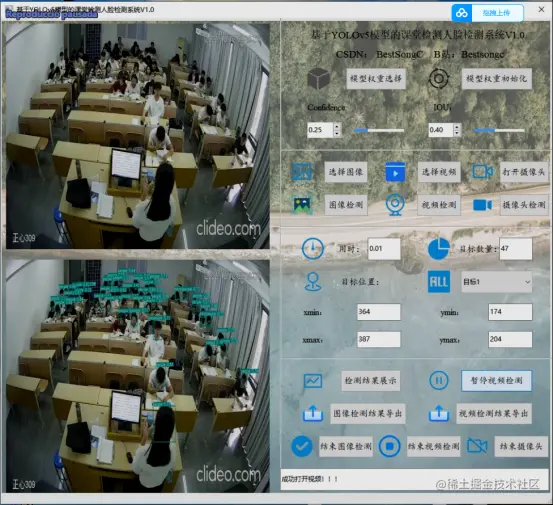Click the ymin field showing 174
554x505 pixels.
click(510, 312)
